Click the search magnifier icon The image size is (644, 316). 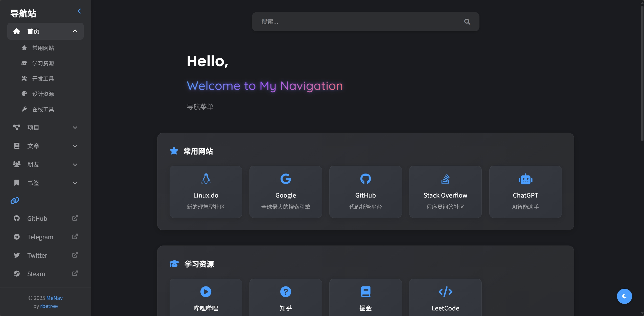click(467, 22)
